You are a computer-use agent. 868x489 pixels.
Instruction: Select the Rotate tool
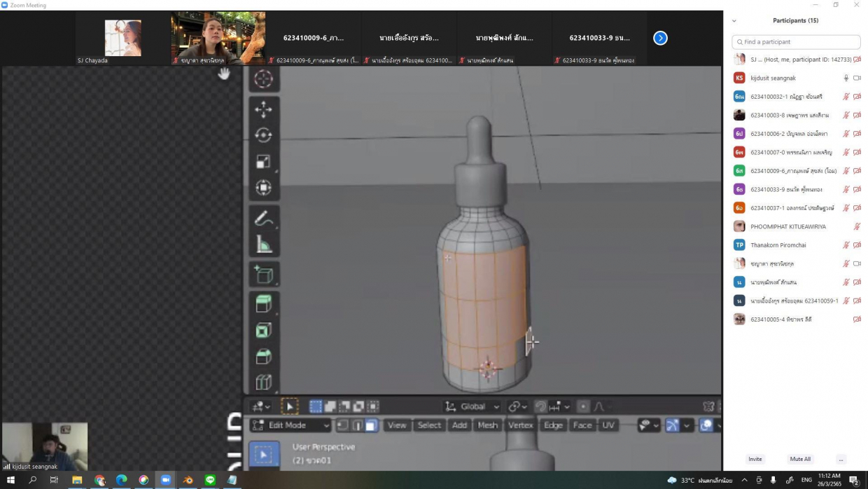[263, 135]
